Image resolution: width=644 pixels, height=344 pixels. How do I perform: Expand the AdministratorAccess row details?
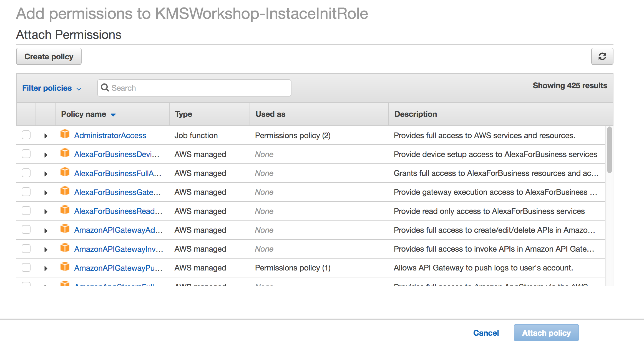pos(46,136)
